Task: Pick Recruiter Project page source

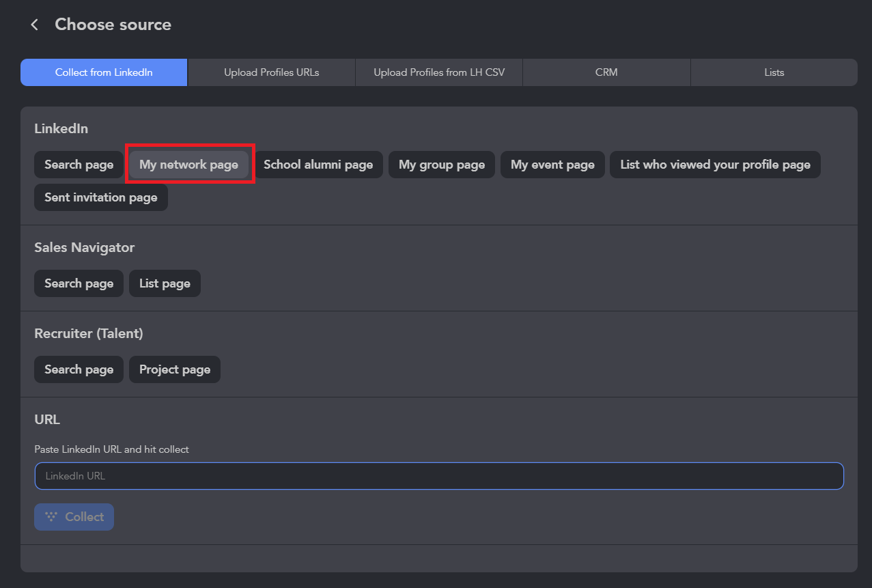Action: click(x=175, y=369)
